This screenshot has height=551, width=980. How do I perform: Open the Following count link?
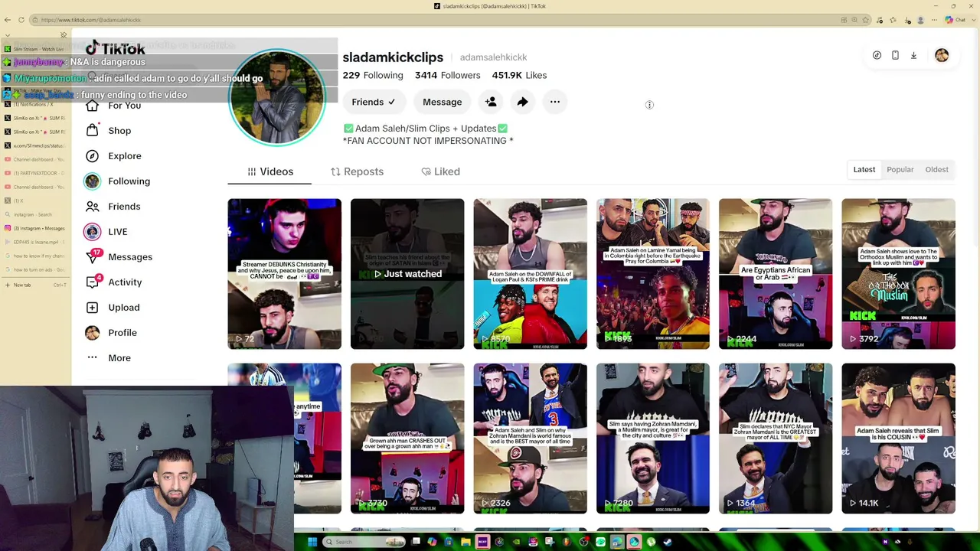373,75
